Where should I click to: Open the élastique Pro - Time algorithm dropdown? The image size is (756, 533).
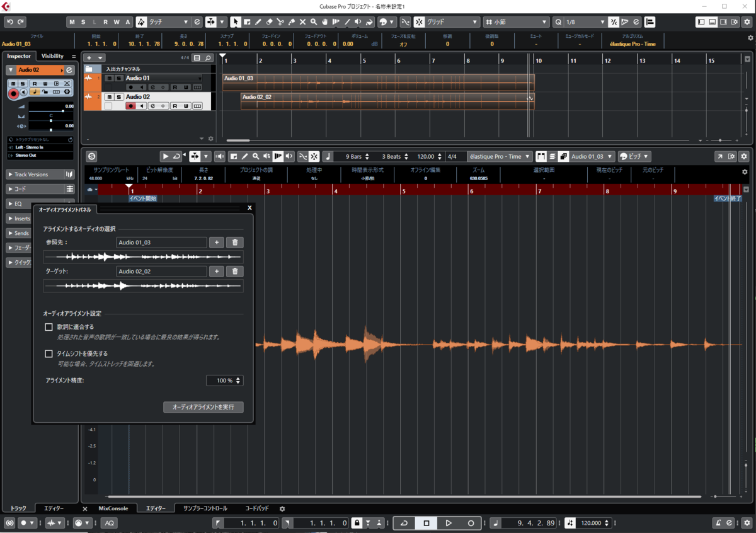(500, 156)
